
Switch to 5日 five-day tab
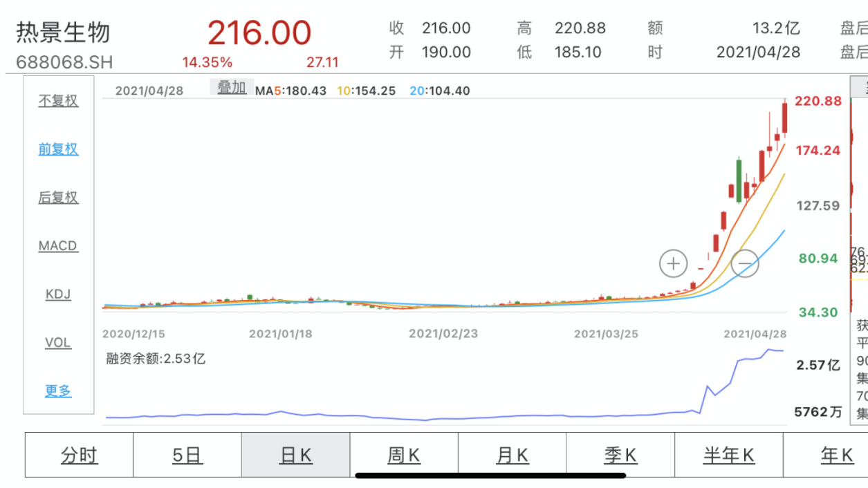tap(187, 456)
